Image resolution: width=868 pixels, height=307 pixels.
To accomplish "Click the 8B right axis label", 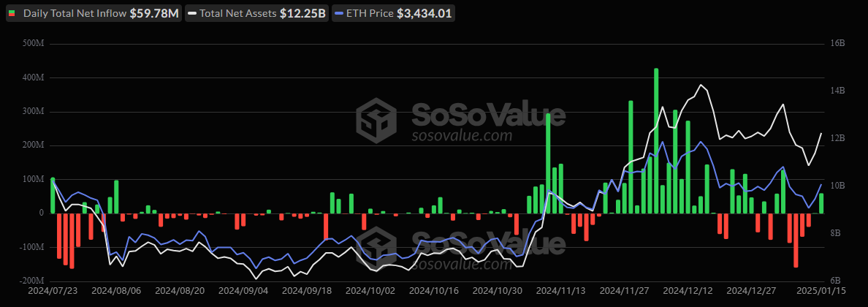I will click(x=835, y=233).
